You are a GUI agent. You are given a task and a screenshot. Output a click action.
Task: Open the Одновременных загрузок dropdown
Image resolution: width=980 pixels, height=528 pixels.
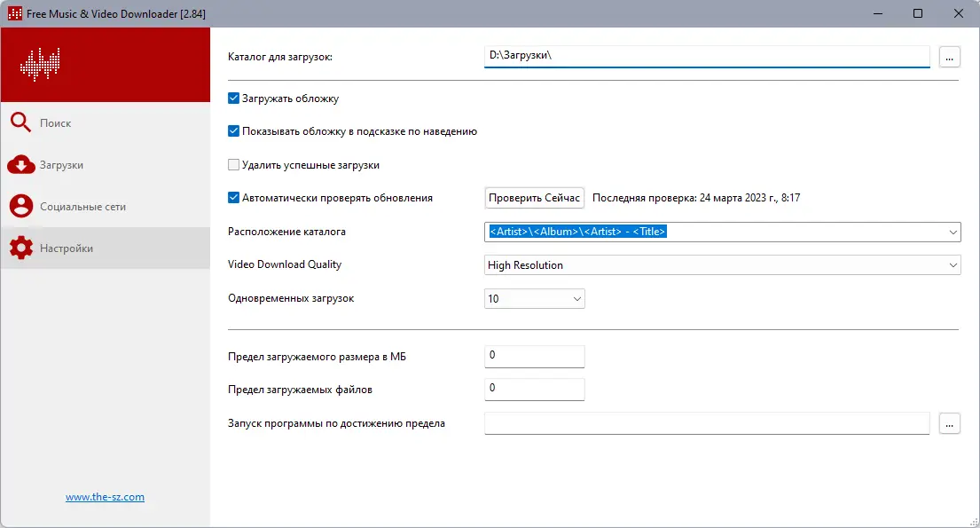pyautogui.click(x=577, y=298)
